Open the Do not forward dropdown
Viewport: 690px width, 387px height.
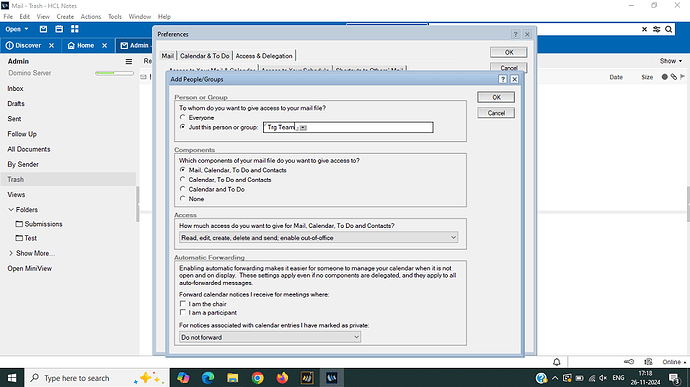270,337
